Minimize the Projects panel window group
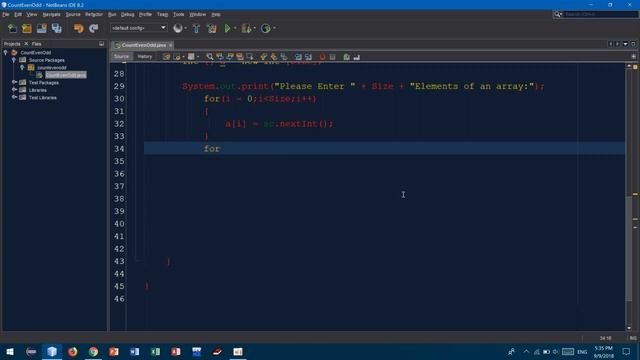Image resolution: width=640 pixels, height=360 pixels. (x=102, y=44)
